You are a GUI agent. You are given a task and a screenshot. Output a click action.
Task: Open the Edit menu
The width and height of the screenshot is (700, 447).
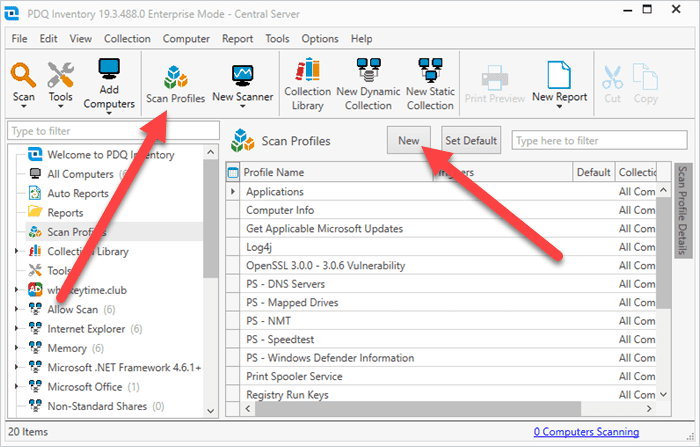tap(48, 39)
